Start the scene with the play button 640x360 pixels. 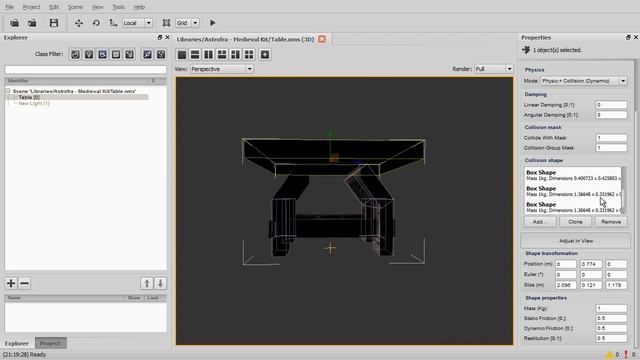pos(212,23)
